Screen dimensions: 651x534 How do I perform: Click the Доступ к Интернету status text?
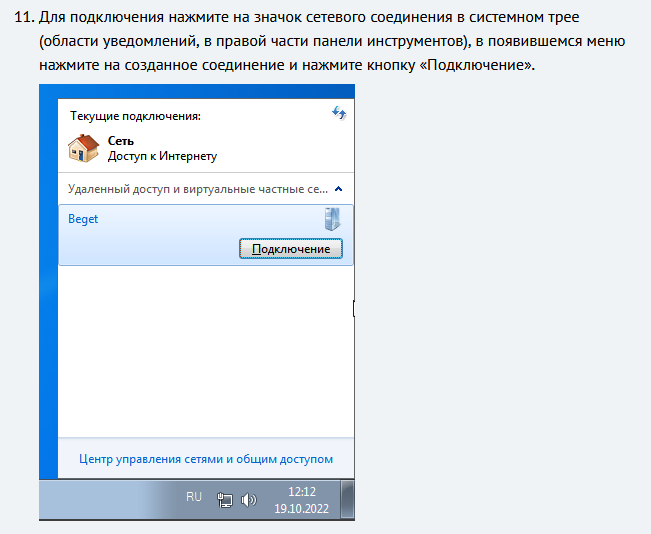(162, 156)
